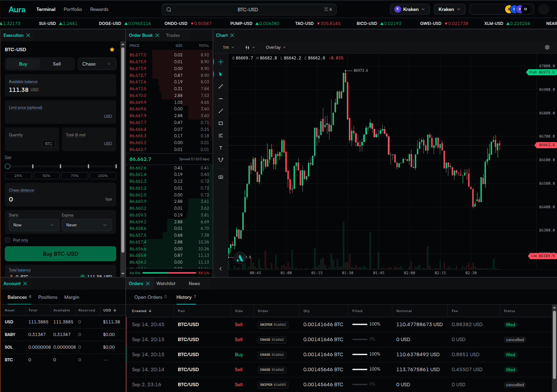Click the Buy BTC-USD button
The width and height of the screenshot is (557, 392).
click(x=60, y=254)
